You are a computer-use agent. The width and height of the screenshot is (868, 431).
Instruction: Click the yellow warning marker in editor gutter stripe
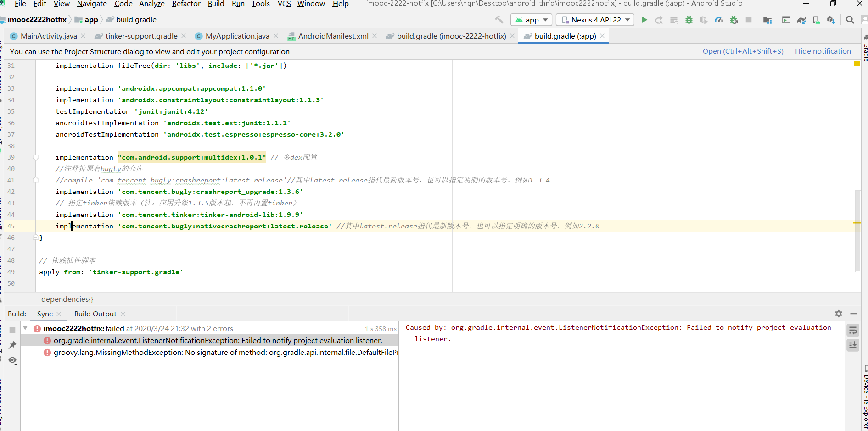pos(857,64)
